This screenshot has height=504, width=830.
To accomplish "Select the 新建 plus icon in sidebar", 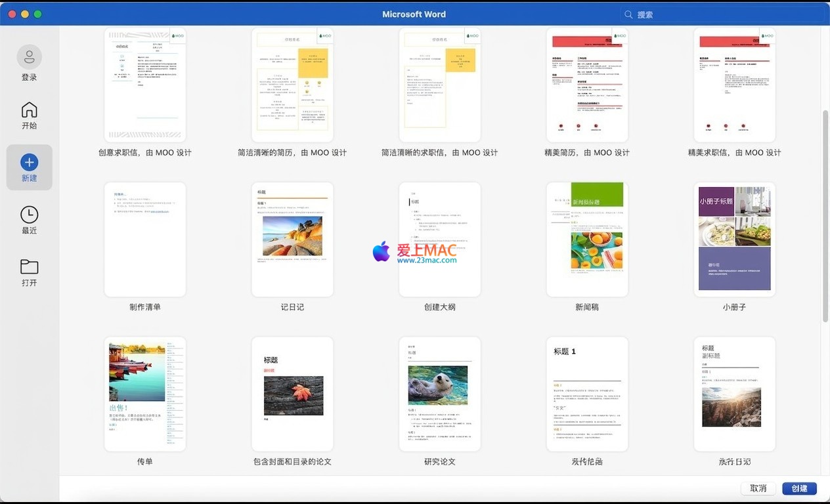I will pyautogui.click(x=29, y=162).
